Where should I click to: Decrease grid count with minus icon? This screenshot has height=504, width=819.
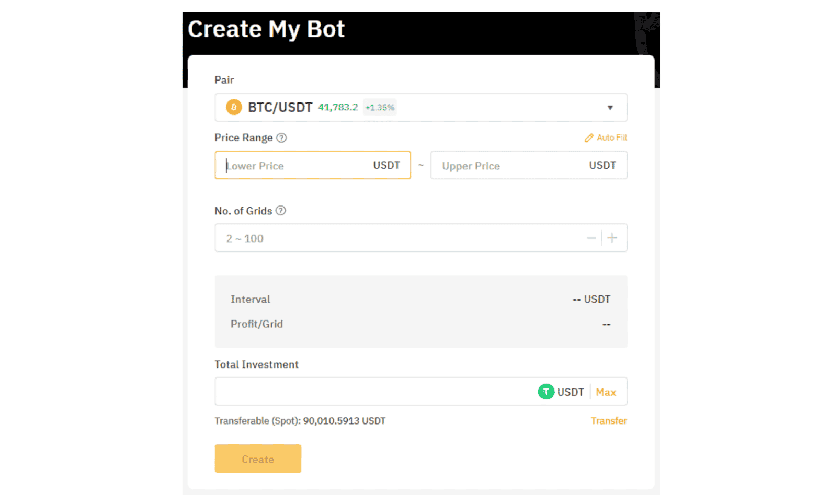(591, 238)
